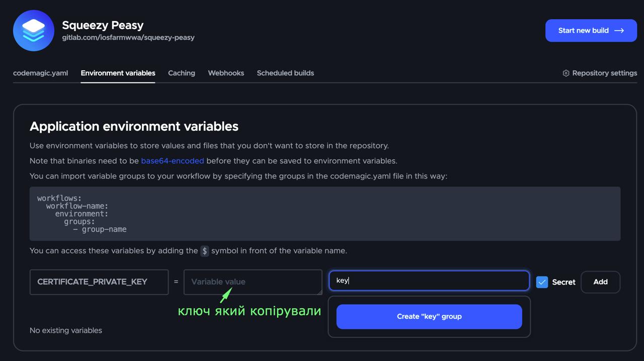The image size is (644, 361).
Task: Open the Webhooks tab
Action: [x=226, y=73]
